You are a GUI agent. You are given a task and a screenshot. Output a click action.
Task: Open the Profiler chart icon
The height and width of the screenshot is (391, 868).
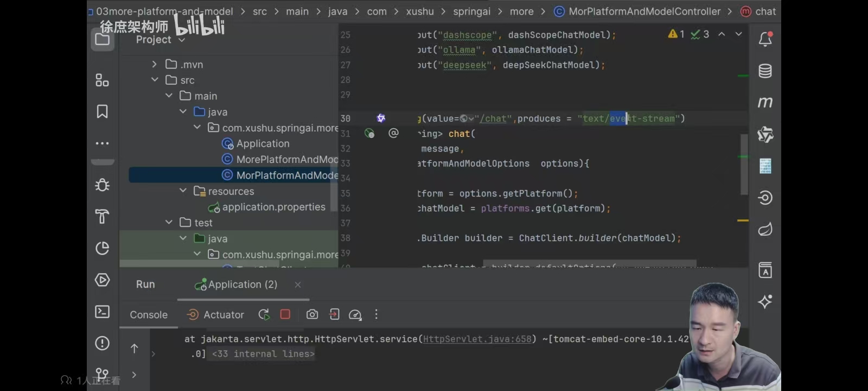coord(102,248)
